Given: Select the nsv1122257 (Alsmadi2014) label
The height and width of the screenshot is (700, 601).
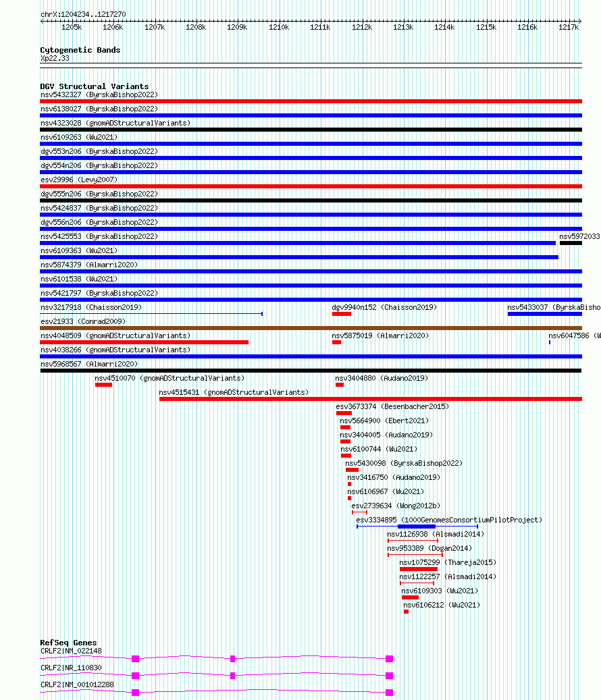Looking at the screenshot, I should click(448, 576).
